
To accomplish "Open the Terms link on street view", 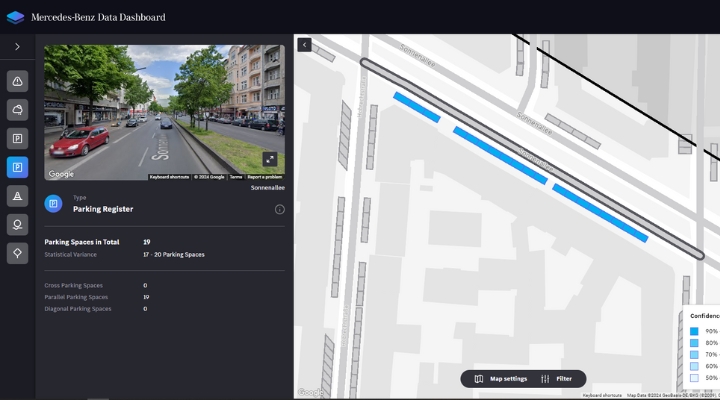I will pyautogui.click(x=236, y=177).
